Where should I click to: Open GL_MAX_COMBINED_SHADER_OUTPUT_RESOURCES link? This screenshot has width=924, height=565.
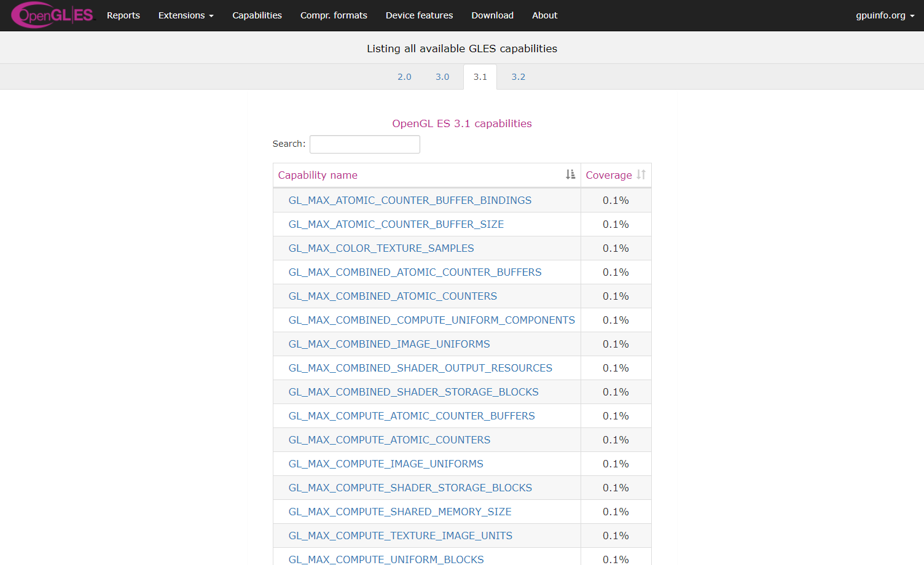420,368
